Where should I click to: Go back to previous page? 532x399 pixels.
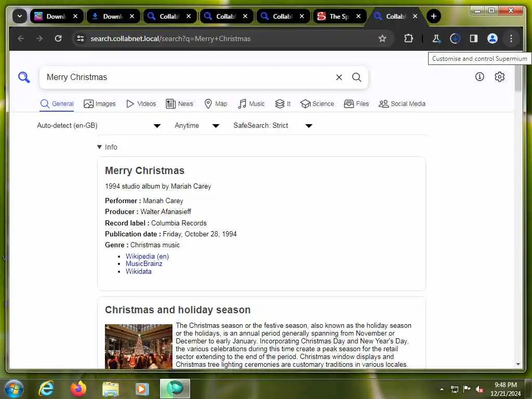(x=21, y=38)
